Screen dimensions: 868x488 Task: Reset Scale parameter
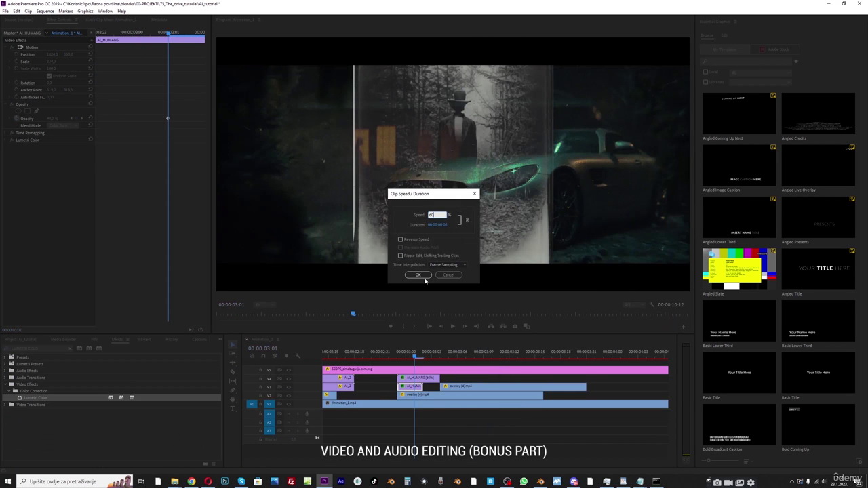pos(90,62)
